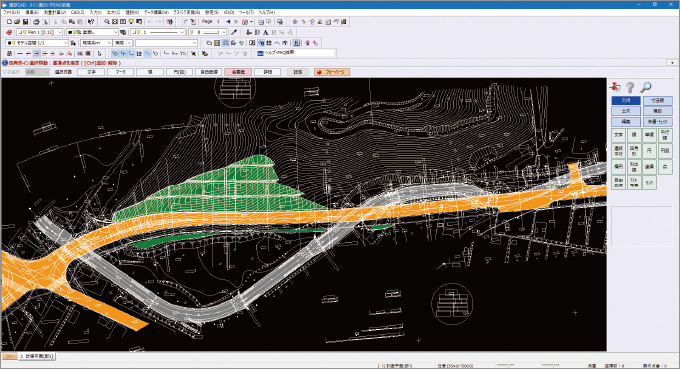Click the zoom magnifier icon in top toolbar
Image resolution: width=680 pixels, height=369 pixels.
click(x=107, y=22)
